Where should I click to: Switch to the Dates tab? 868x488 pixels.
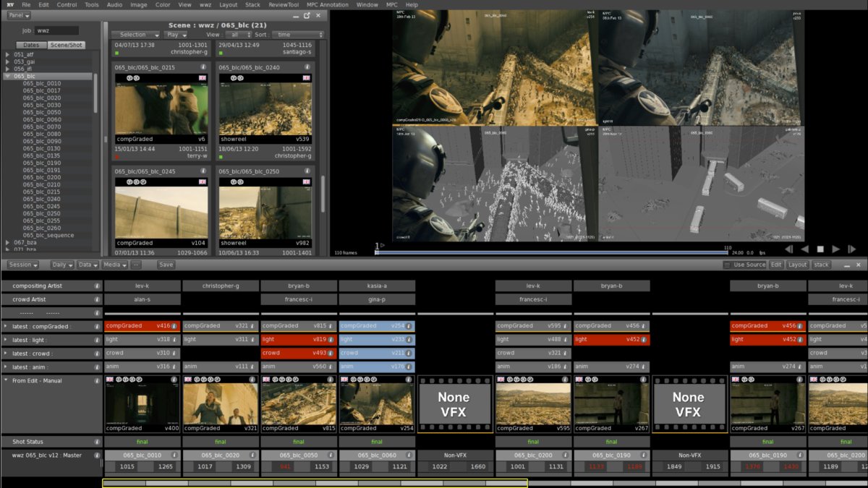click(32, 45)
